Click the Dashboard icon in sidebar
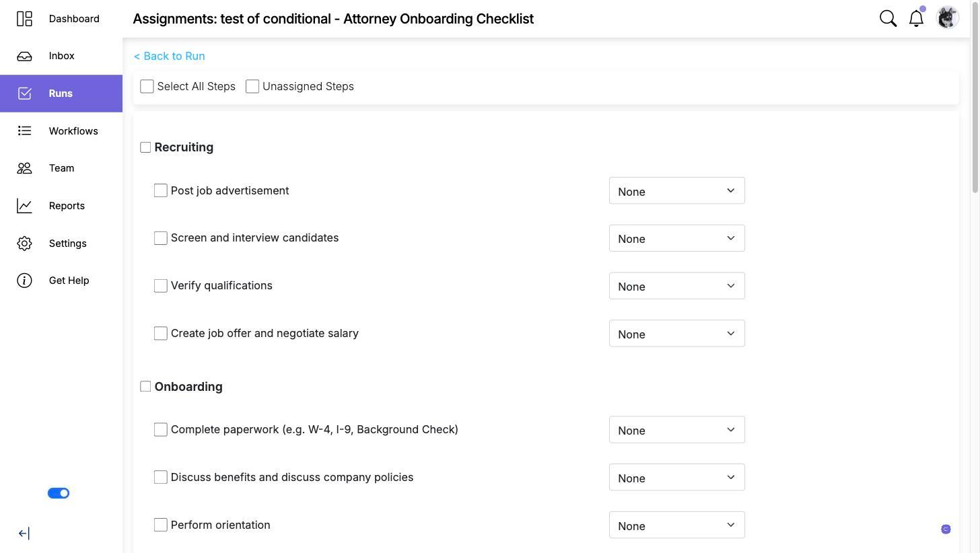 pos(24,19)
